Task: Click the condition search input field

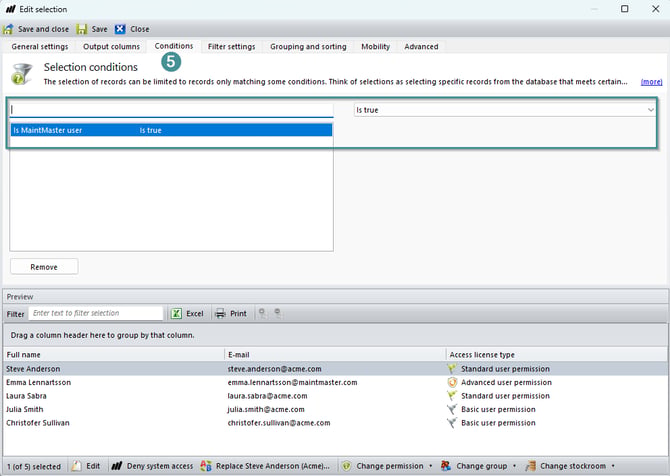Action: [x=171, y=110]
